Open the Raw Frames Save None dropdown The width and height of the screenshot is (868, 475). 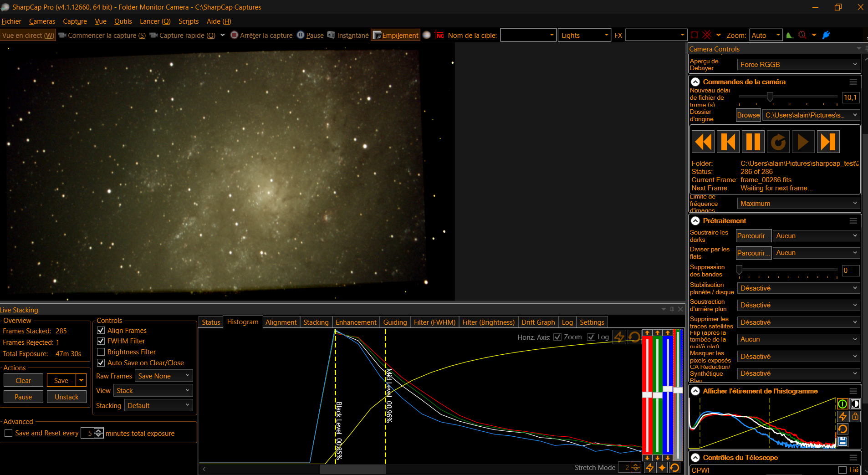[164, 376]
